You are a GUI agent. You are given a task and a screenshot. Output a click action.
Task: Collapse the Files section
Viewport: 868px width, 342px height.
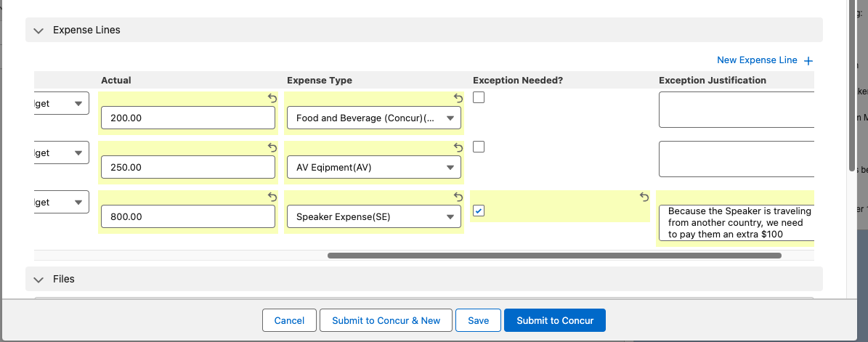pos(39,279)
